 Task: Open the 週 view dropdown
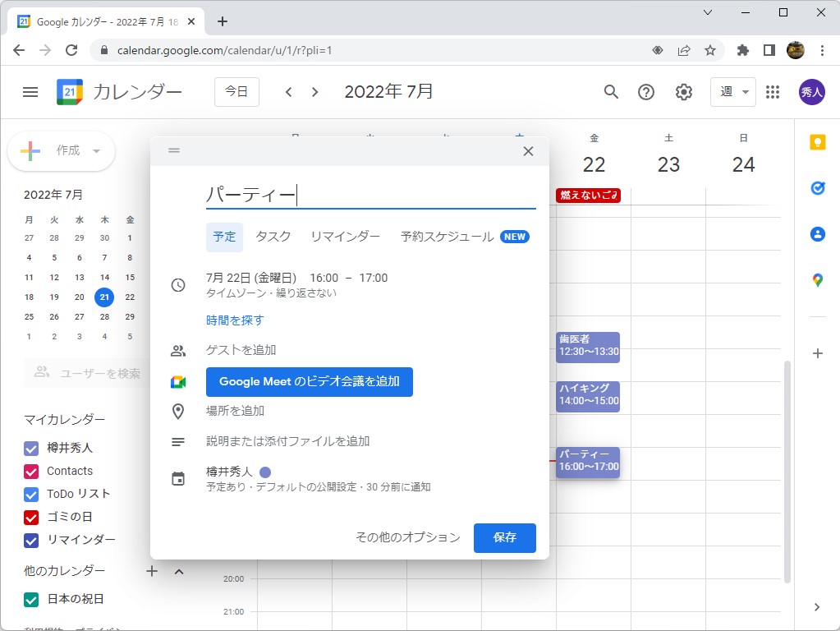click(732, 92)
